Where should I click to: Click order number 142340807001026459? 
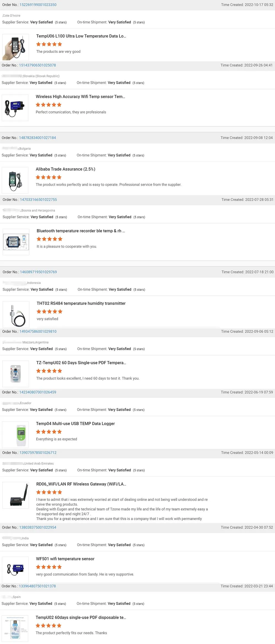coord(38,392)
